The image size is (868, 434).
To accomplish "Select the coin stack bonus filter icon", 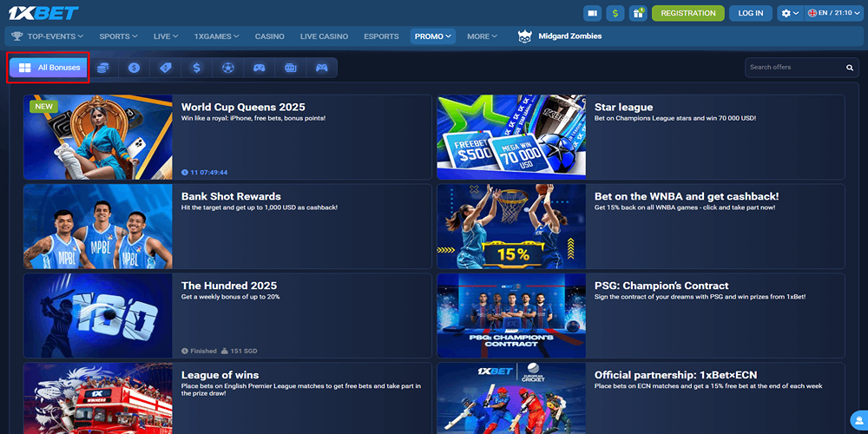I will pyautogui.click(x=103, y=68).
